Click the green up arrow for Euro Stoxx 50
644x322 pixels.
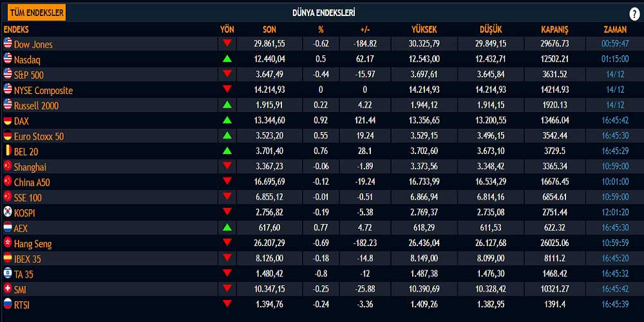227,135
